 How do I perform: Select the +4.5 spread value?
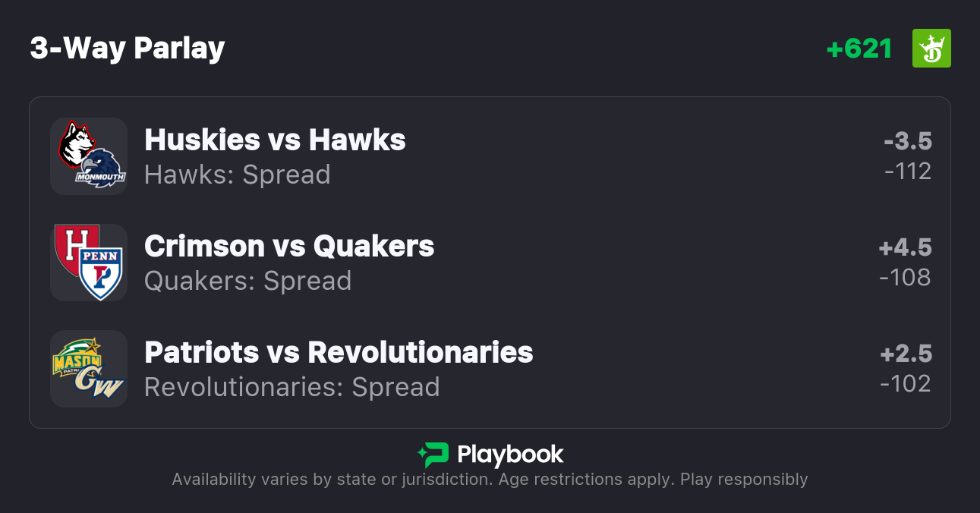tap(905, 247)
